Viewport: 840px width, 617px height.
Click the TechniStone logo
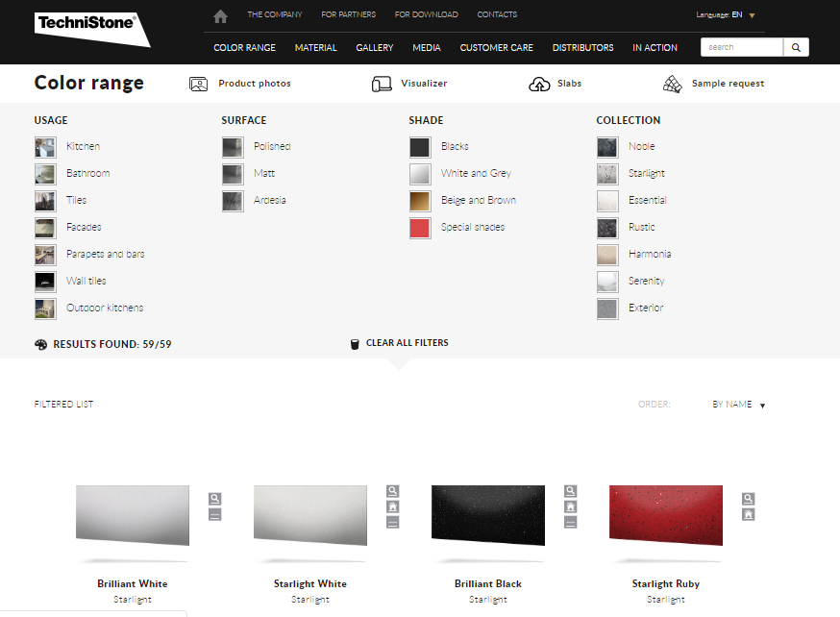(92, 29)
